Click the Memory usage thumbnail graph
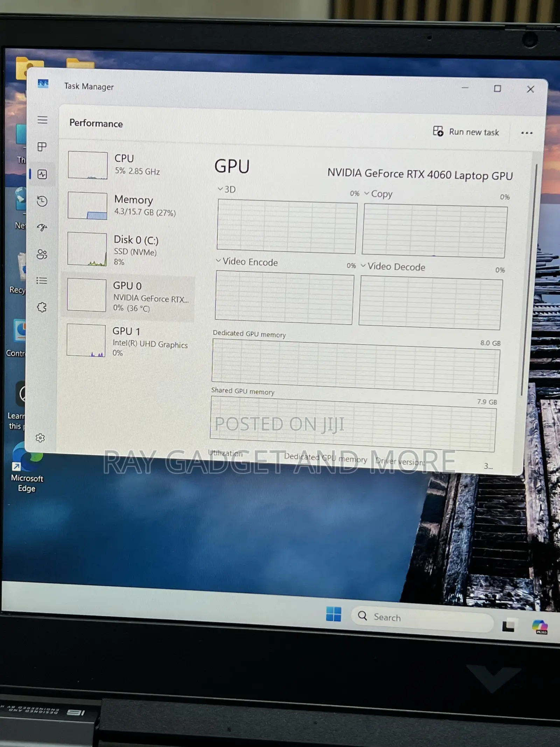560x747 pixels. (87, 205)
